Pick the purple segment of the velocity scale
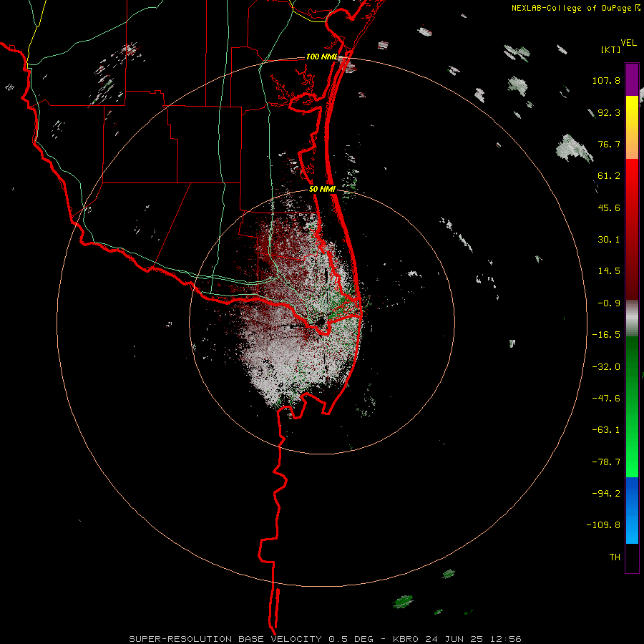644x644 pixels. click(x=632, y=79)
